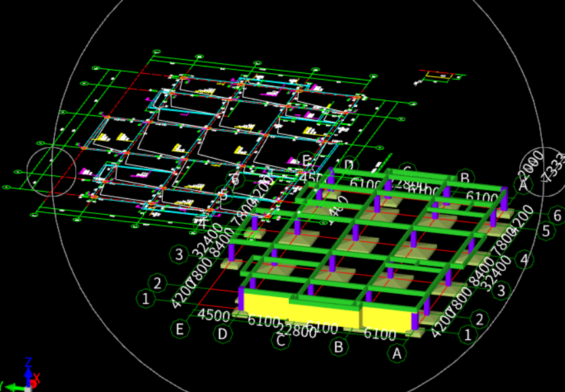The image size is (565, 392).
Task: Pick grid bubble 3 left of the 3D model
Action: pyautogui.click(x=179, y=254)
